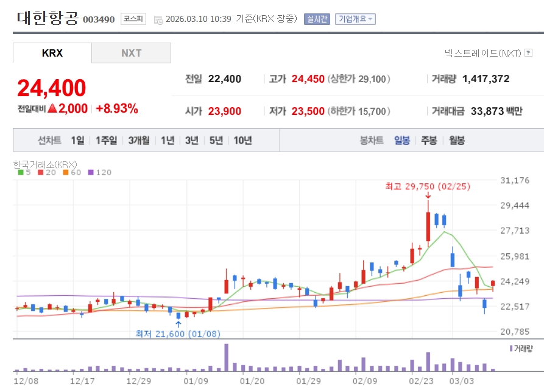The height and width of the screenshot is (392, 544).
Task: Click the trading value 33,873 백만
Action: coord(496,111)
